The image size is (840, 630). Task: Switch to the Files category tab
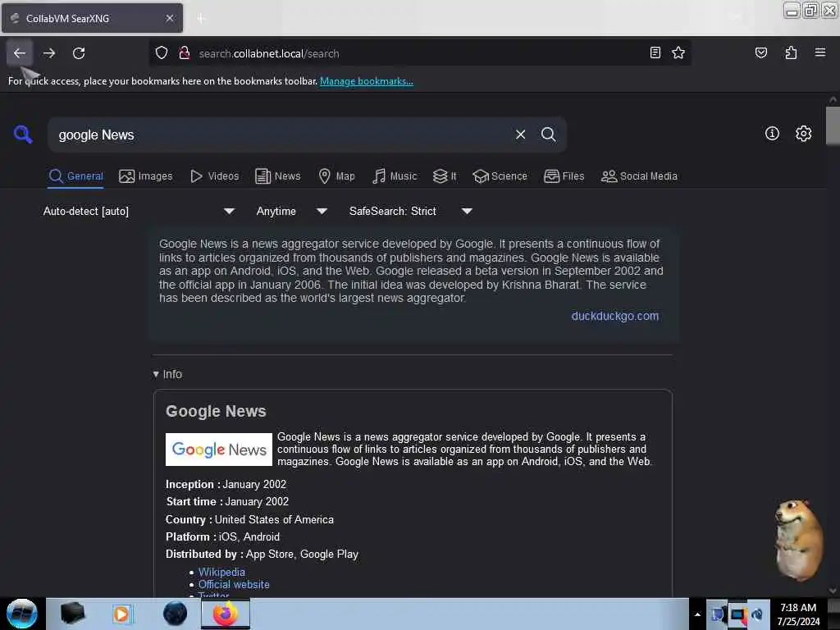pyautogui.click(x=564, y=176)
